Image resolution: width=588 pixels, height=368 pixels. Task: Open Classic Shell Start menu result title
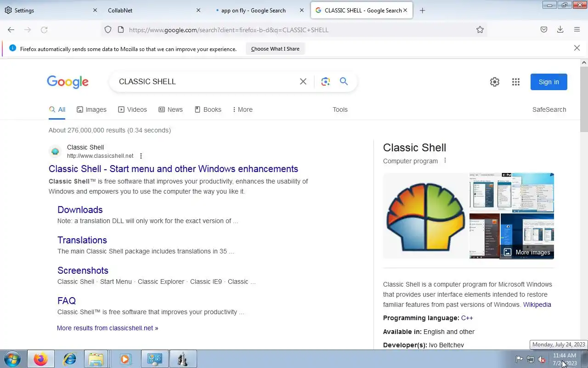(173, 169)
